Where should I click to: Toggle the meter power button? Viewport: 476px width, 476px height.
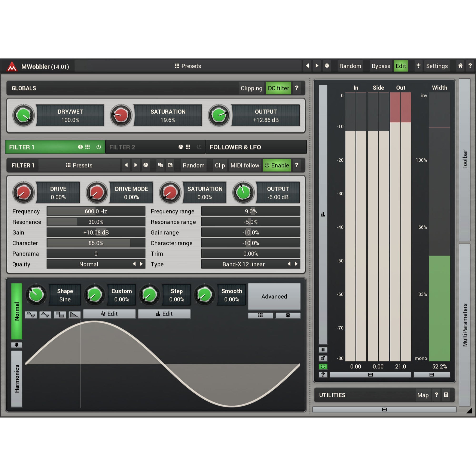click(x=323, y=366)
